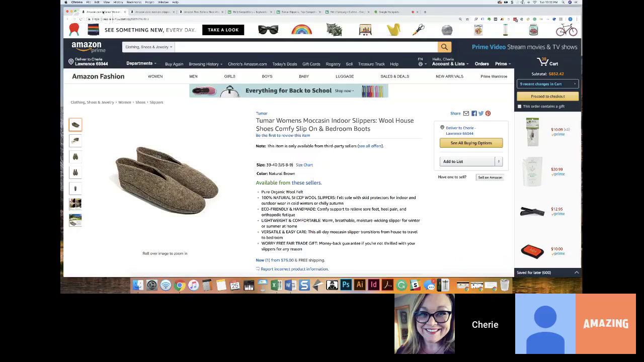This screenshot has height=362, width=644.
Task: Open the Size Chart link
Action: (x=304, y=165)
